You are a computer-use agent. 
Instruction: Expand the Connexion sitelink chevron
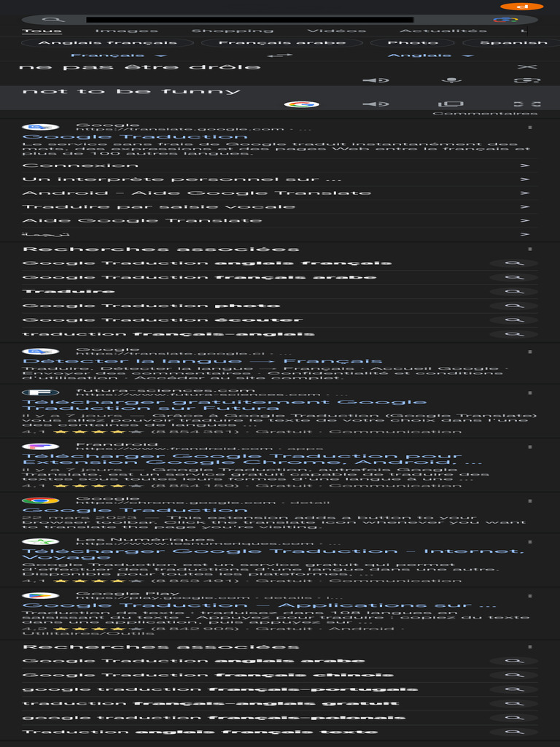point(524,166)
